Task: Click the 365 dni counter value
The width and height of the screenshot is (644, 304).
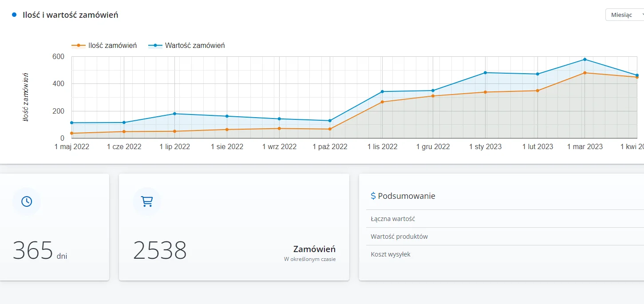Action: (x=33, y=251)
